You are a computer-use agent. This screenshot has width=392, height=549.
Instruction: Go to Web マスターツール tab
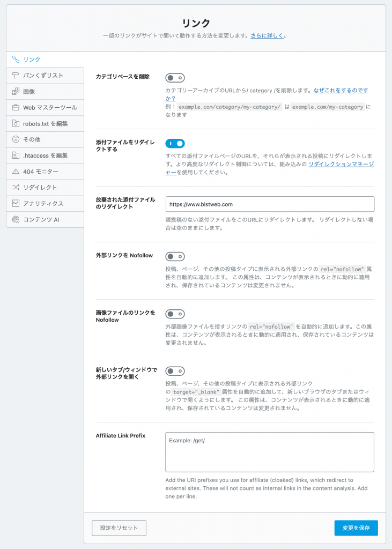(x=45, y=107)
